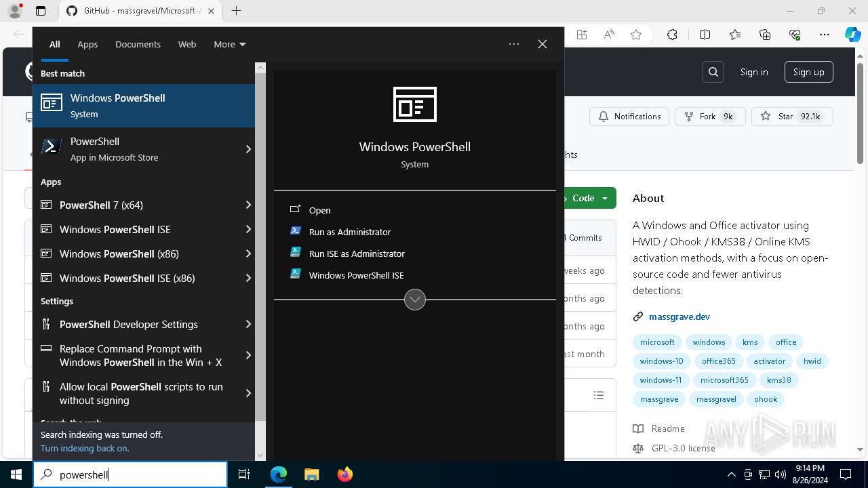Viewport: 868px width, 488px height.
Task: Open Copilot icon in Edge toolbar
Action: 853,35
